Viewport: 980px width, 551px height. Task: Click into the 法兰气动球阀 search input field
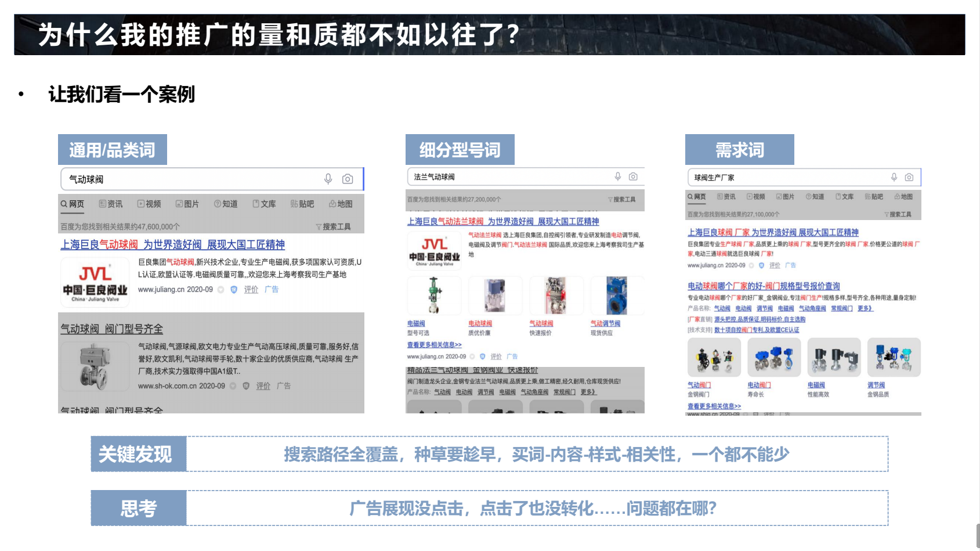tap(505, 177)
